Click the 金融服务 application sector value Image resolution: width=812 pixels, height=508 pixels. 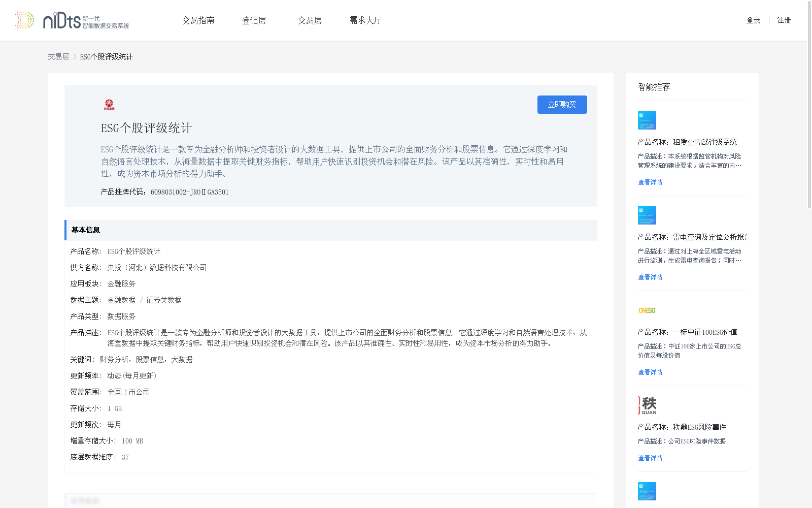click(121, 284)
